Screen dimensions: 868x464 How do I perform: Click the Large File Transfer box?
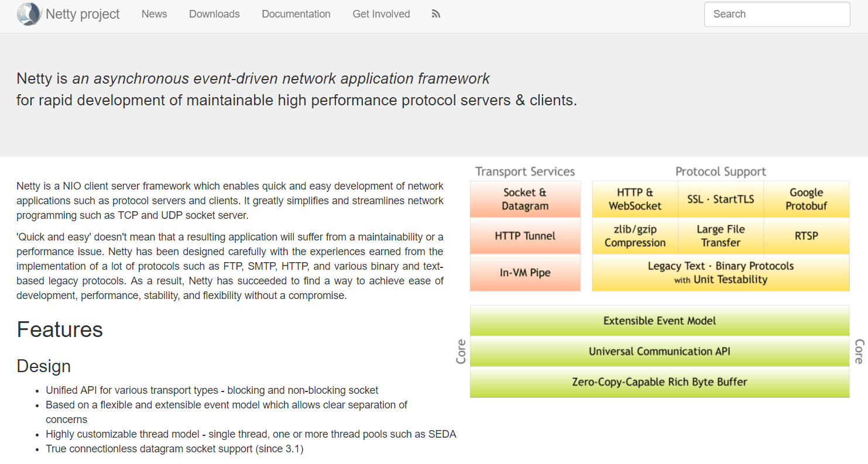click(721, 236)
